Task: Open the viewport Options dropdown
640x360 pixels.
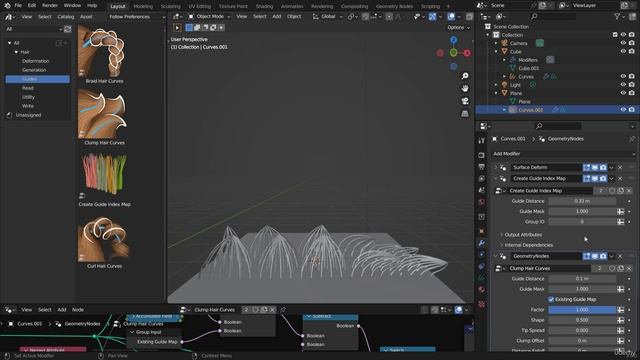Action: point(458,28)
